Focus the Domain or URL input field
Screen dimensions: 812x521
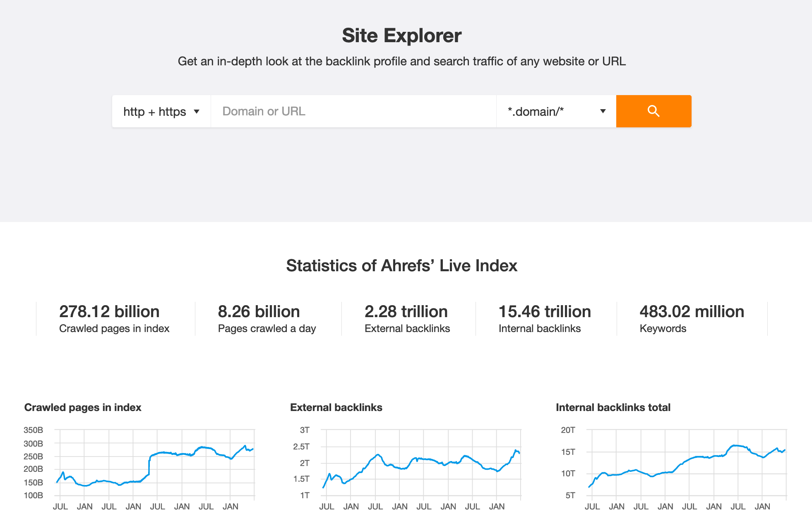coord(353,111)
